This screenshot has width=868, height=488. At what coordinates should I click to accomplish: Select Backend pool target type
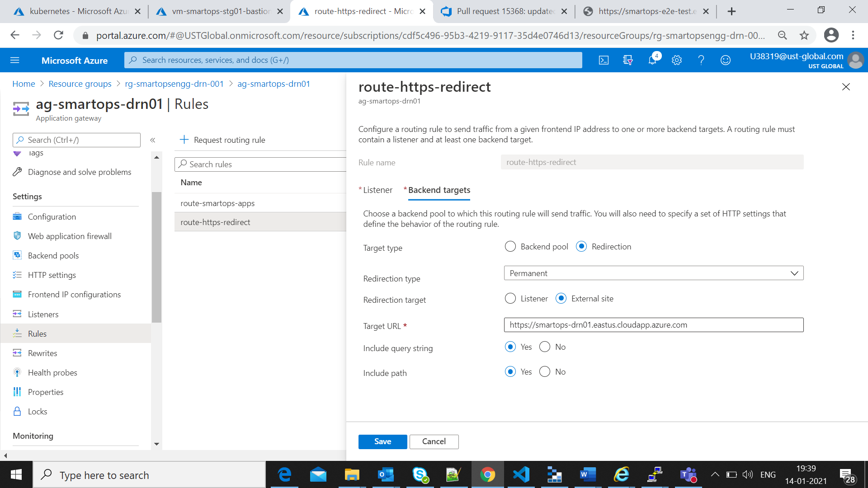pyautogui.click(x=510, y=246)
